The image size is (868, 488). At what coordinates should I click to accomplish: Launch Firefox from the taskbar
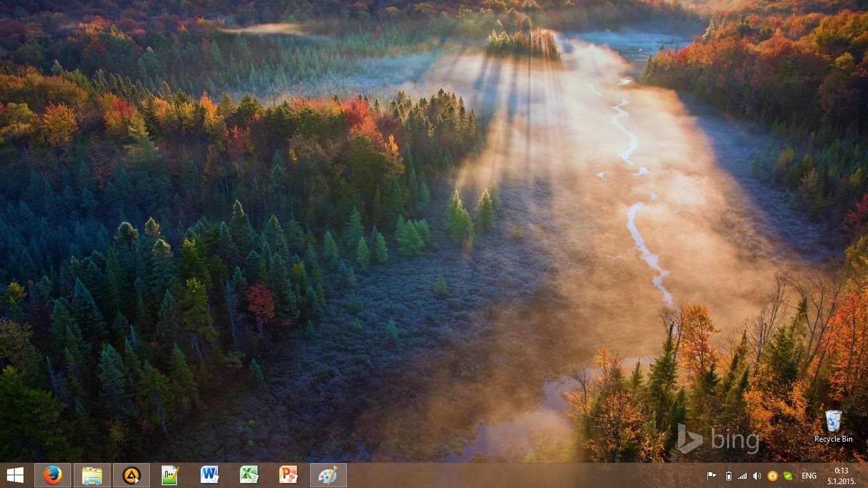click(x=53, y=475)
